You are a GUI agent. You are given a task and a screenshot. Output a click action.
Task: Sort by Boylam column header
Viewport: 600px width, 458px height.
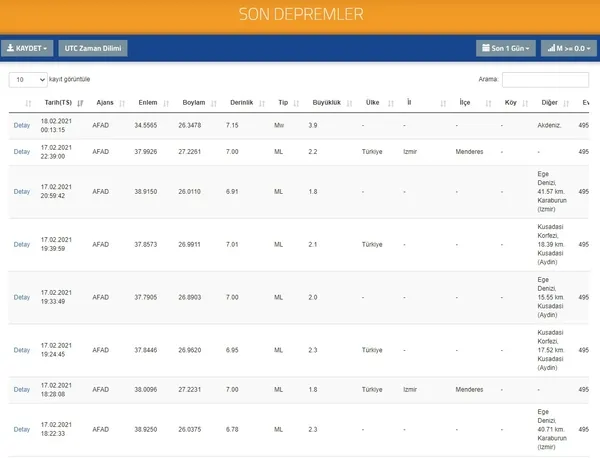point(193,102)
